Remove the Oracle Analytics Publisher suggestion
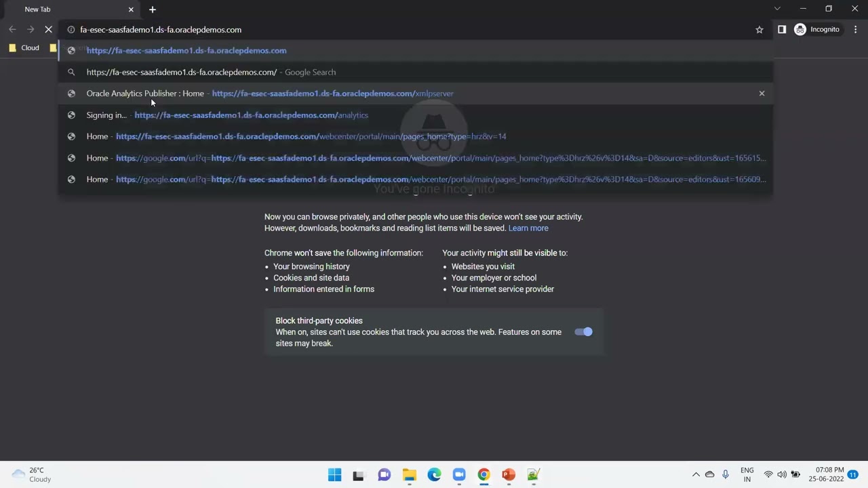The image size is (868, 488). pos(762,94)
